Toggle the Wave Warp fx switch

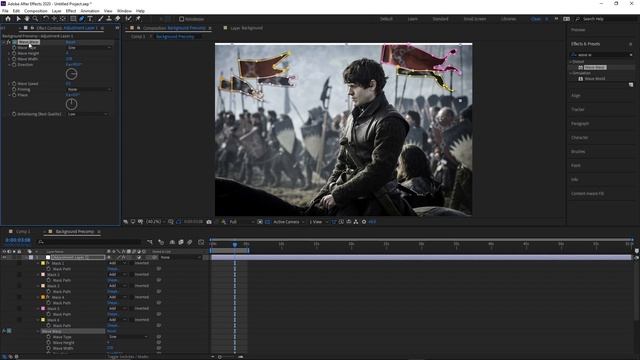[8, 42]
